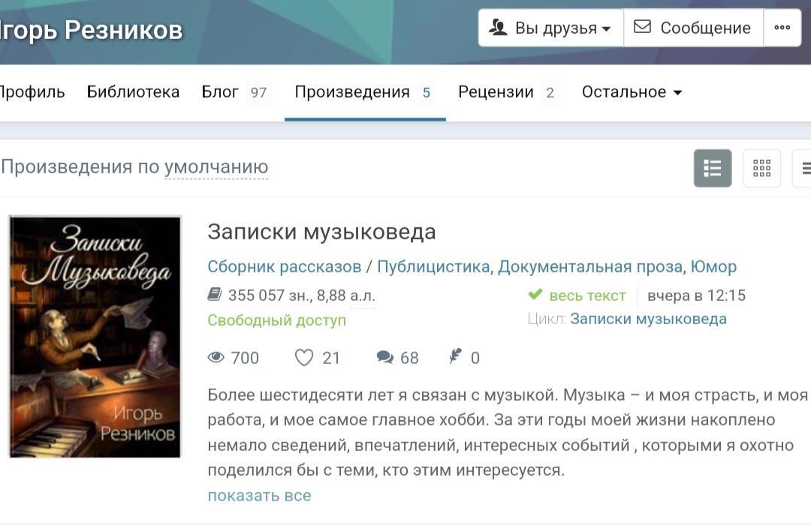Click the показать все link
Viewport: 811px width, 532px height.
tap(259, 495)
